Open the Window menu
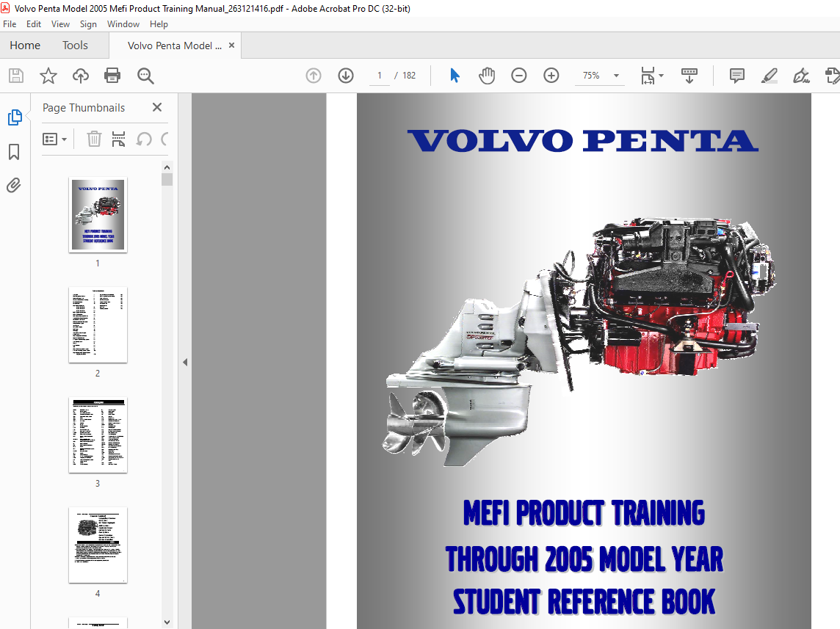840x629 pixels. [123, 24]
